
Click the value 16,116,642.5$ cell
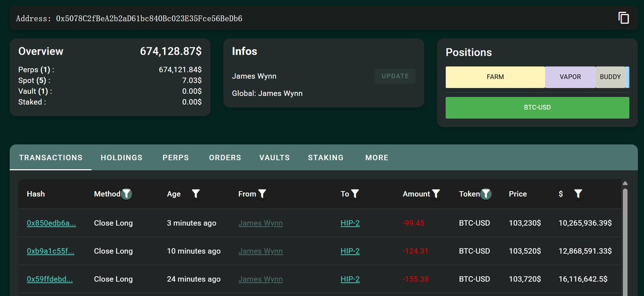[x=583, y=279]
